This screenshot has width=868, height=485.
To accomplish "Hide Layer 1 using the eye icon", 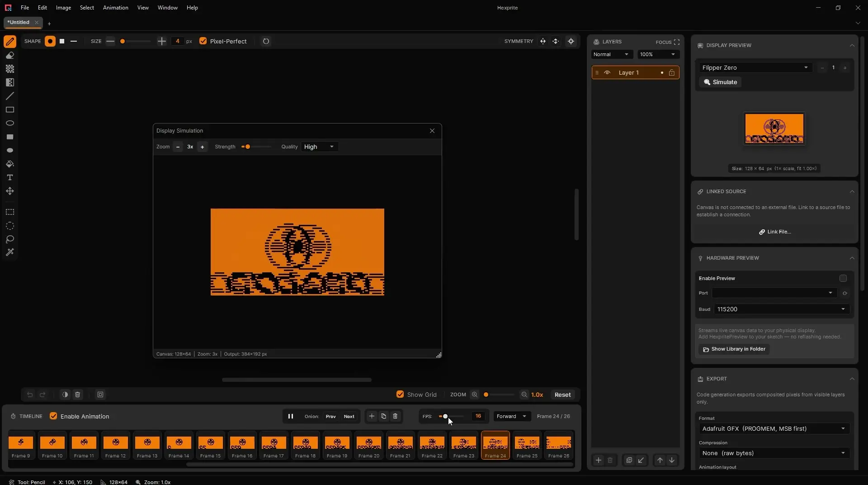I will (607, 73).
